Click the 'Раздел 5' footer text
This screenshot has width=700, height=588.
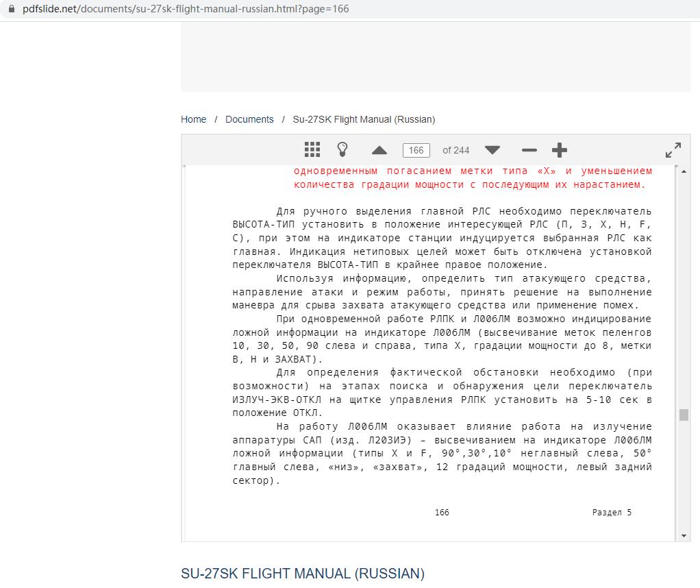(612, 513)
